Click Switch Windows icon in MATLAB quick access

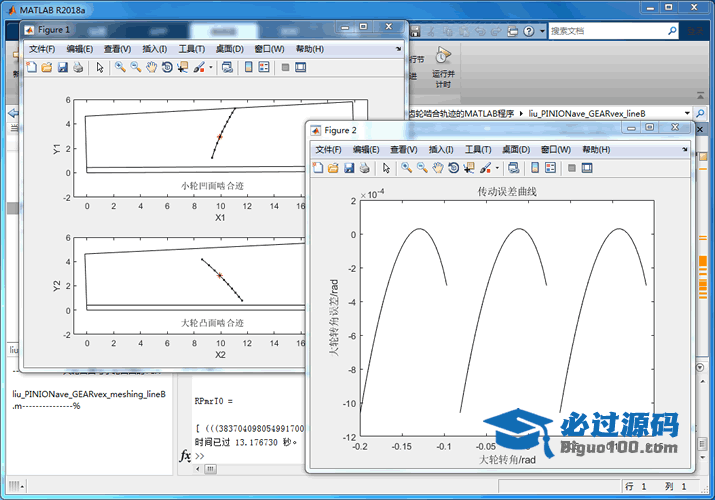[513, 31]
